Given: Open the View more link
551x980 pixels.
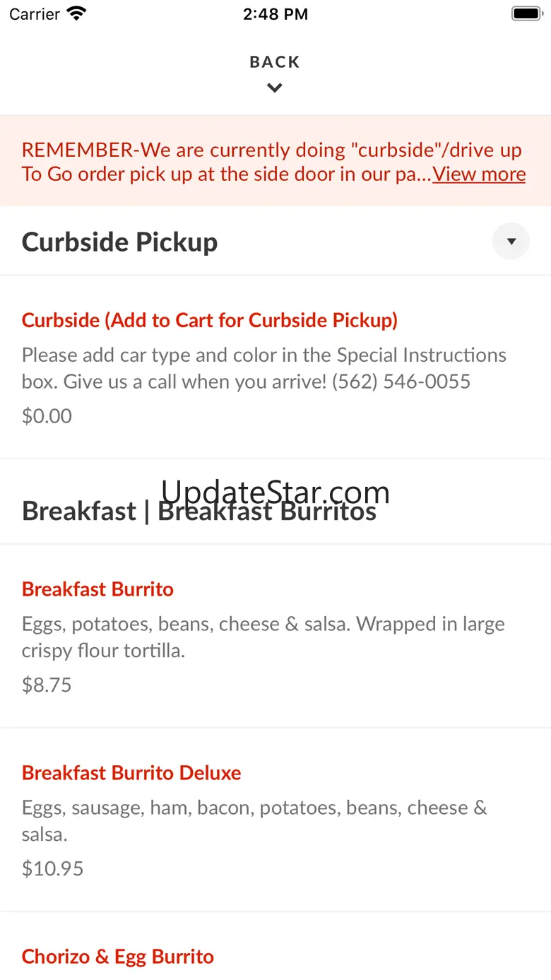Looking at the screenshot, I should click(x=479, y=174).
